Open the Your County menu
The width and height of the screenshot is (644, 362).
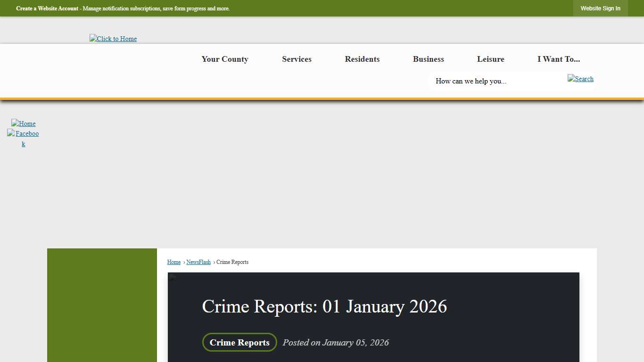click(x=224, y=59)
